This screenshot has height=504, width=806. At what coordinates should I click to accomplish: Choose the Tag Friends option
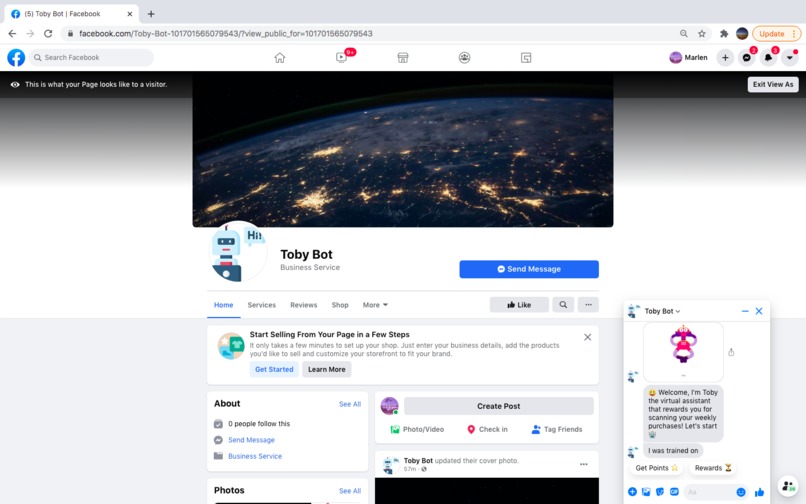[557, 429]
